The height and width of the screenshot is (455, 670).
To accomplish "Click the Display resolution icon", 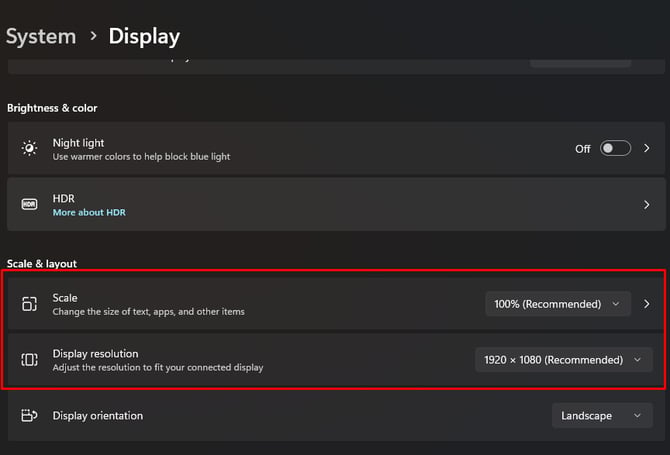I will point(29,360).
